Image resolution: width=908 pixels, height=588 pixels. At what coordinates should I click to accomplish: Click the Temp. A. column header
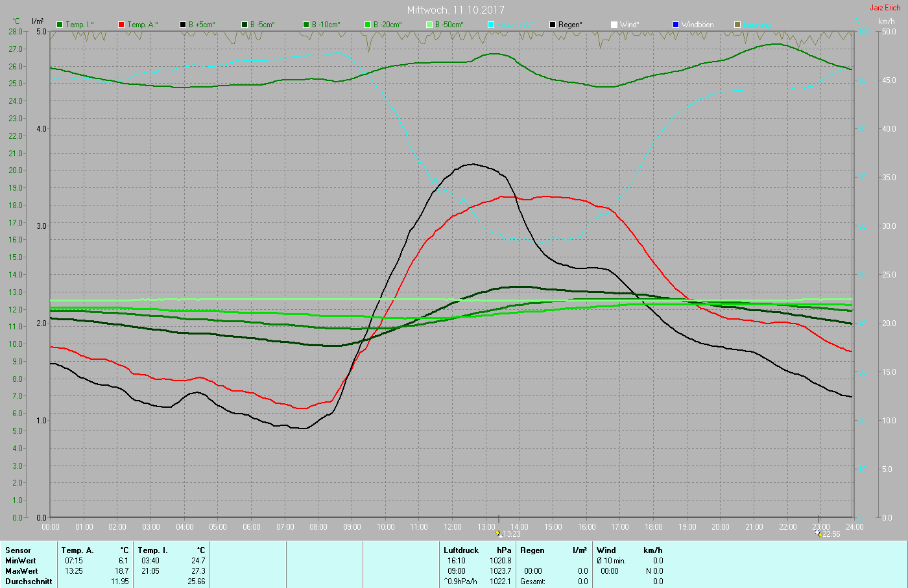78,550
